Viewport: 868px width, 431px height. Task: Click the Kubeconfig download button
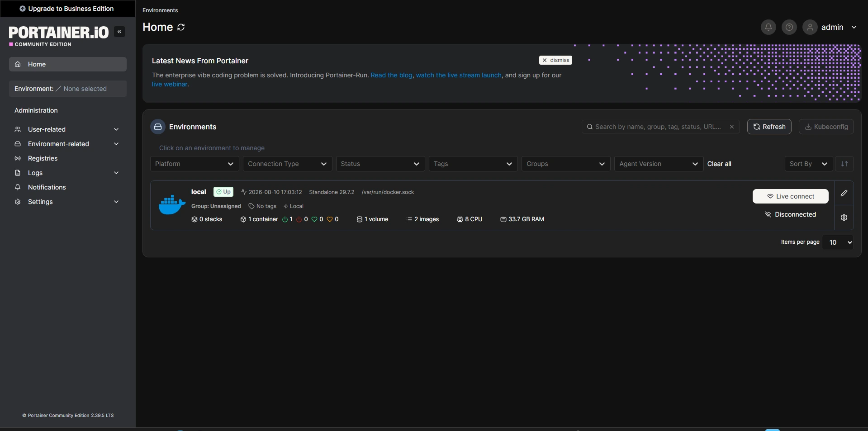point(826,127)
